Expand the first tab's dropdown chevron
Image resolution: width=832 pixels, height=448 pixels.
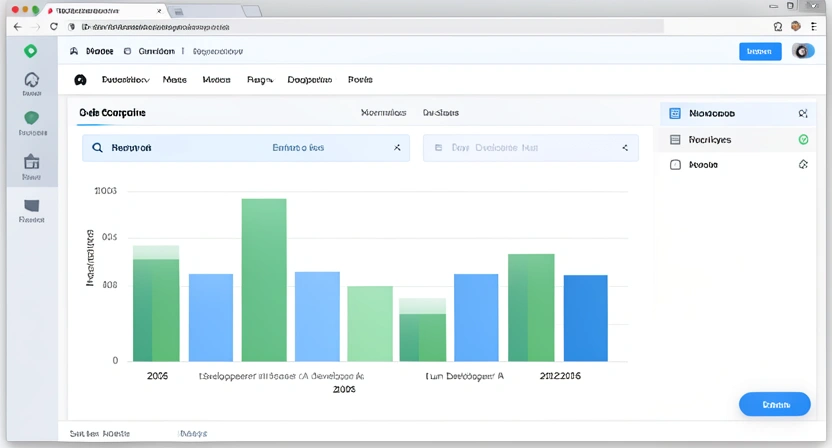(x=146, y=80)
